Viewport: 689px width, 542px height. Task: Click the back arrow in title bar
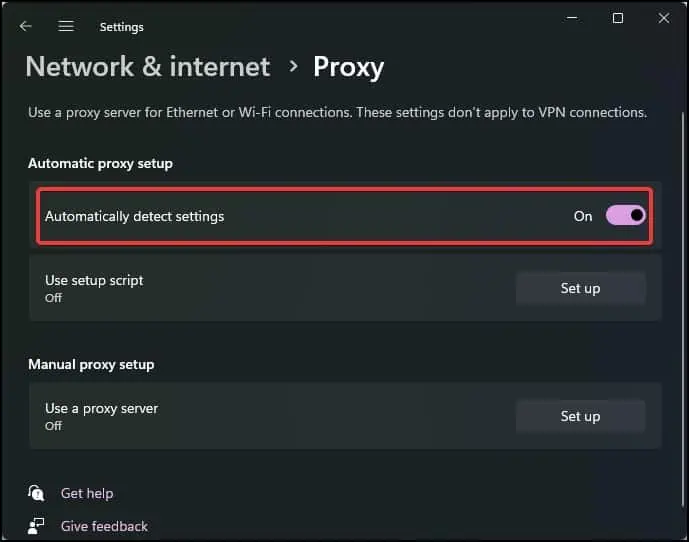(x=26, y=26)
